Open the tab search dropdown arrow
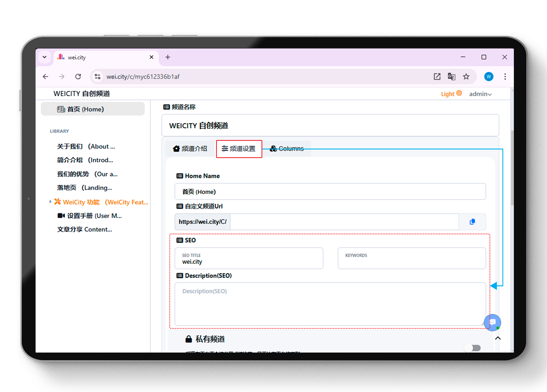The width and height of the screenshot is (547, 392). pyautogui.click(x=45, y=57)
